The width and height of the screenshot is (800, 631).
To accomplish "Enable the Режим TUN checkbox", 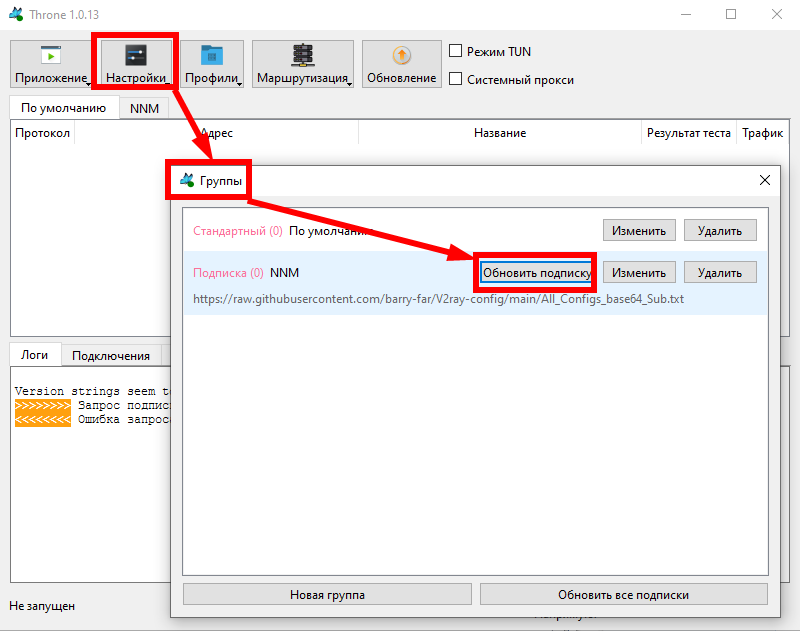I will (x=456, y=51).
